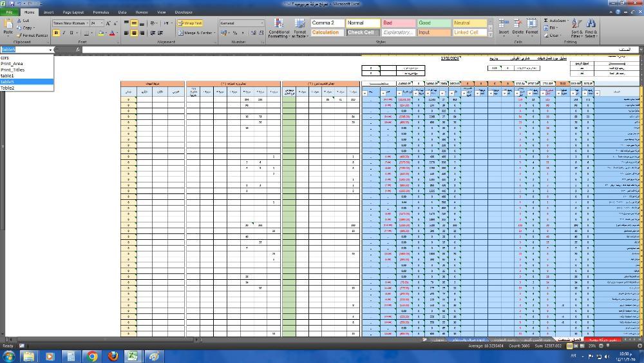Click the Paste icon in Clipboard group
644x363 pixels.
coord(8,25)
